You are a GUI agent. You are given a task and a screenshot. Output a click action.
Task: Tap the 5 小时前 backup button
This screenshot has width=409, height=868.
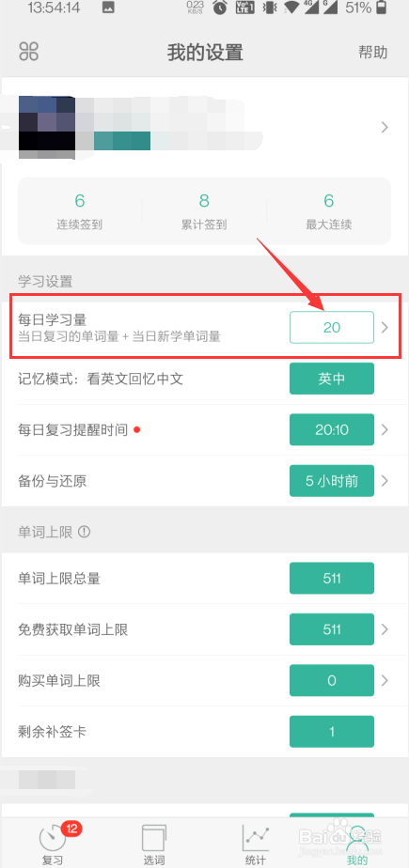331,481
